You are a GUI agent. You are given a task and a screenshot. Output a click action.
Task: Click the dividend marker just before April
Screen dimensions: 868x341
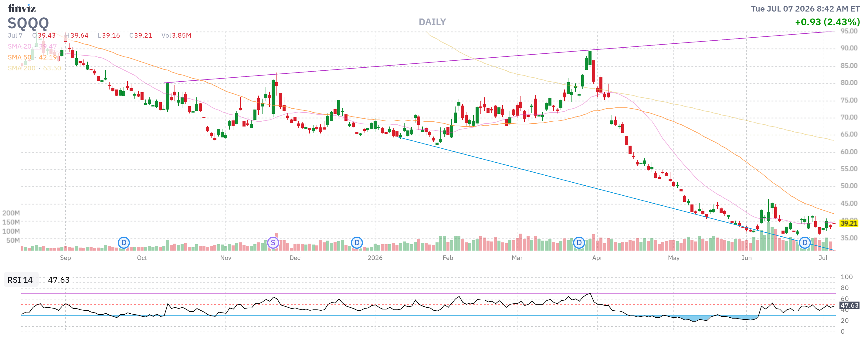click(x=579, y=243)
